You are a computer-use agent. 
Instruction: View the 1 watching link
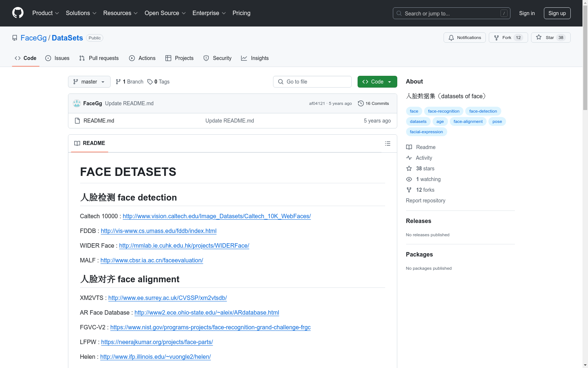tap(423, 179)
